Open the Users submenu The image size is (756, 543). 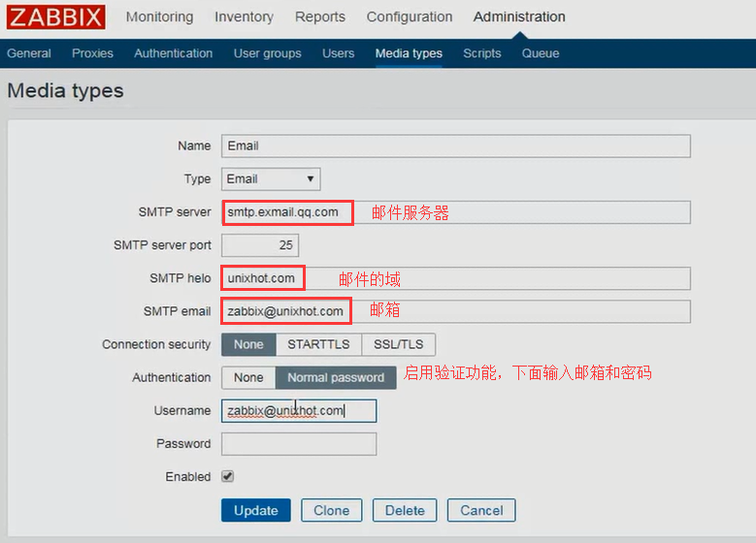click(x=339, y=53)
